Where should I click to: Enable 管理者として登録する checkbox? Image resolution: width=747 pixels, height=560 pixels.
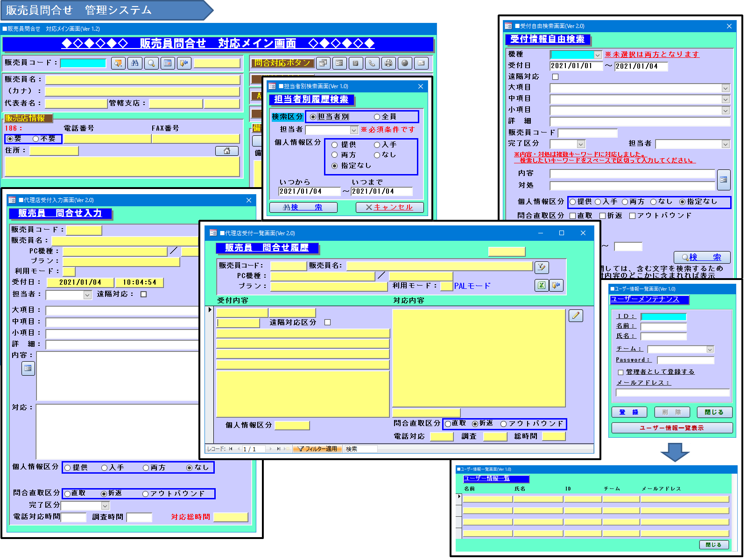pyautogui.click(x=620, y=372)
